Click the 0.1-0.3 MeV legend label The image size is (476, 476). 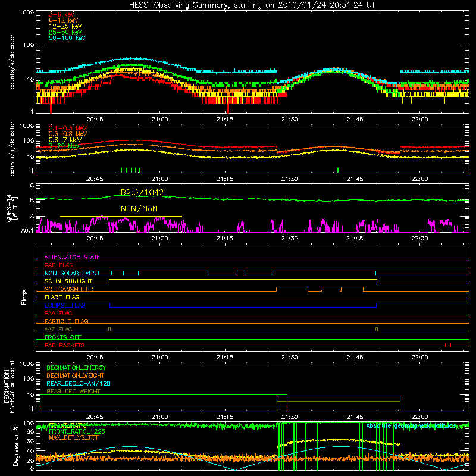[68, 128]
